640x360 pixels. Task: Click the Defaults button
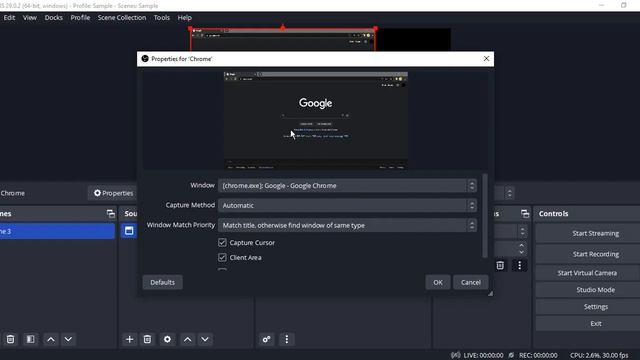tap(162, 282)
